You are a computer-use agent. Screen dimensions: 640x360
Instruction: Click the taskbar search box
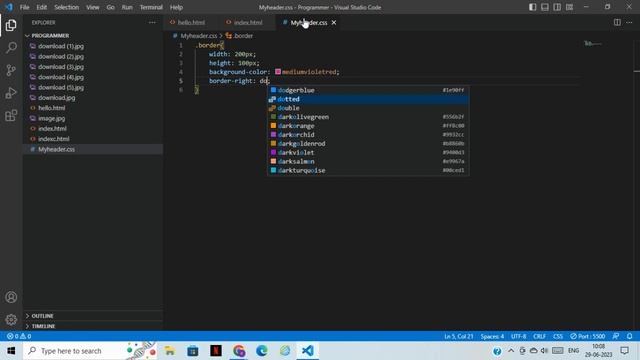pyautogui.click(x=90, y=351)
